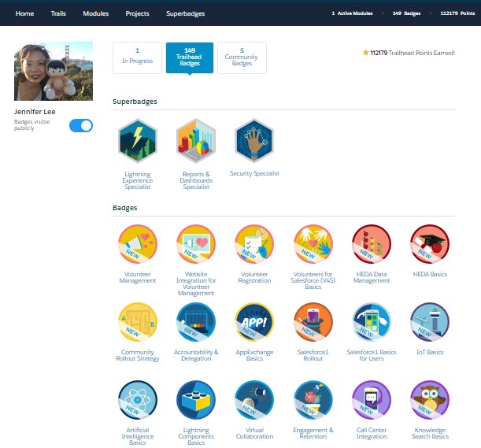Open the Community Rollout Strategy maze badge
481x448 pixels.
coord(138,322)
